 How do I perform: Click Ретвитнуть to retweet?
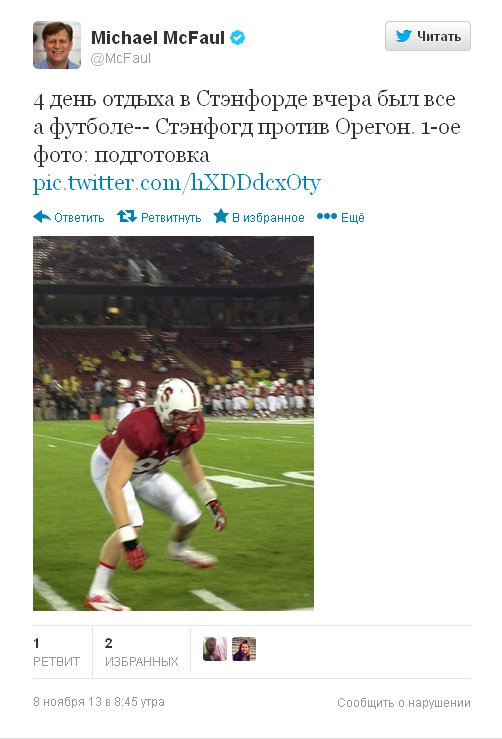171,218
